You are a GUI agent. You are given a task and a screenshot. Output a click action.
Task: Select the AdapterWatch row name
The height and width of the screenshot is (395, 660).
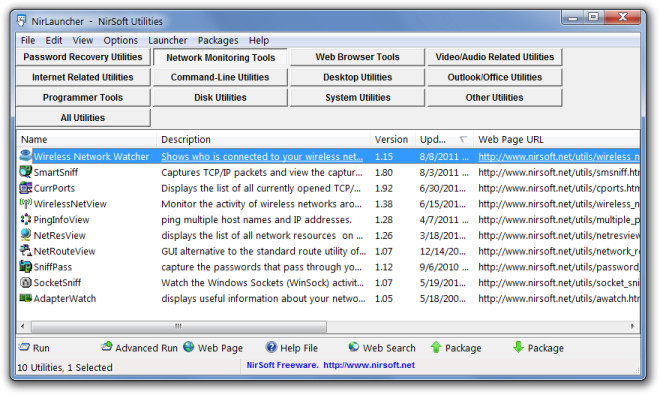(x=65, y=299)
